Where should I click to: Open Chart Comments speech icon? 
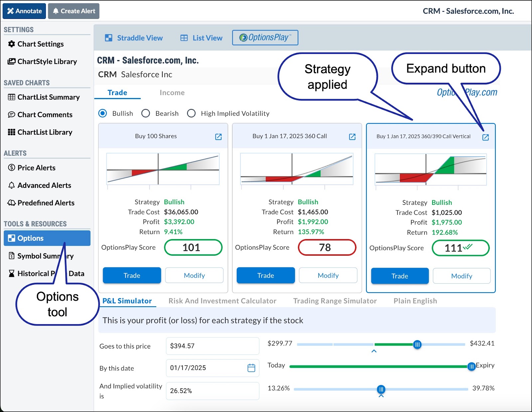(x=12, y=114)
